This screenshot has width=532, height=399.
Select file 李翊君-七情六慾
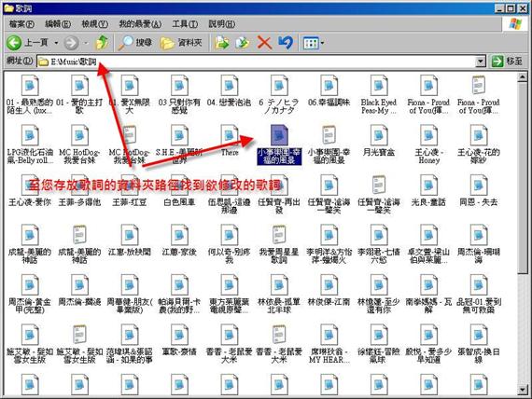379,244
